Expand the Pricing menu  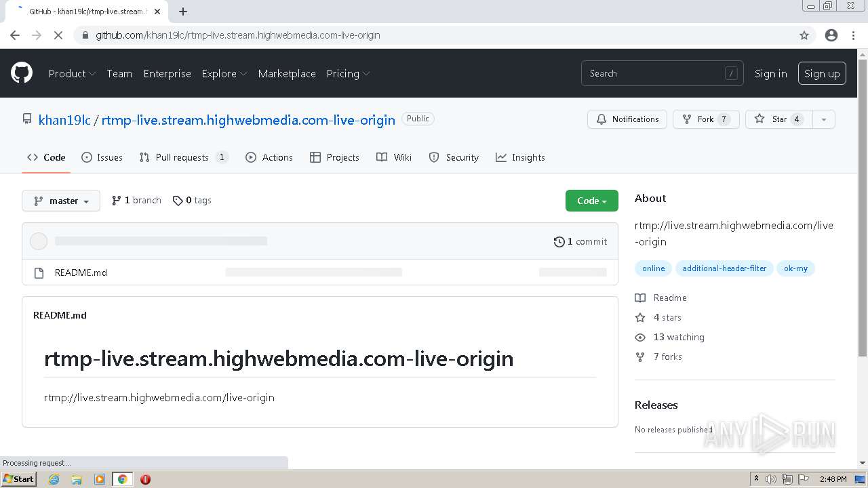(x=348, y=73)
